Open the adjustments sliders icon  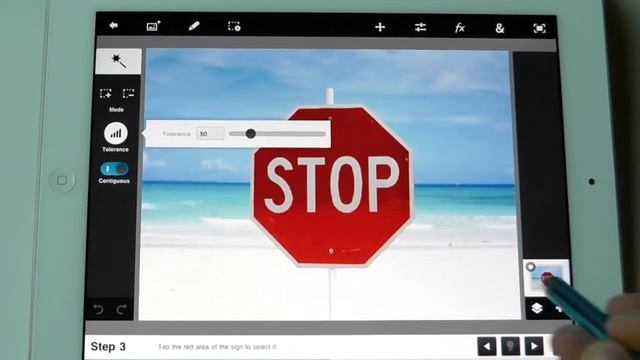coord(420,27)
